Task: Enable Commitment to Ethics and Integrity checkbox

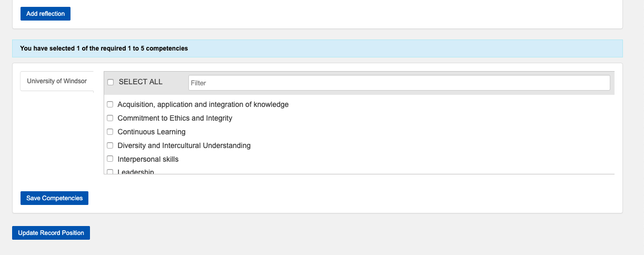Action: coord(110,118)
